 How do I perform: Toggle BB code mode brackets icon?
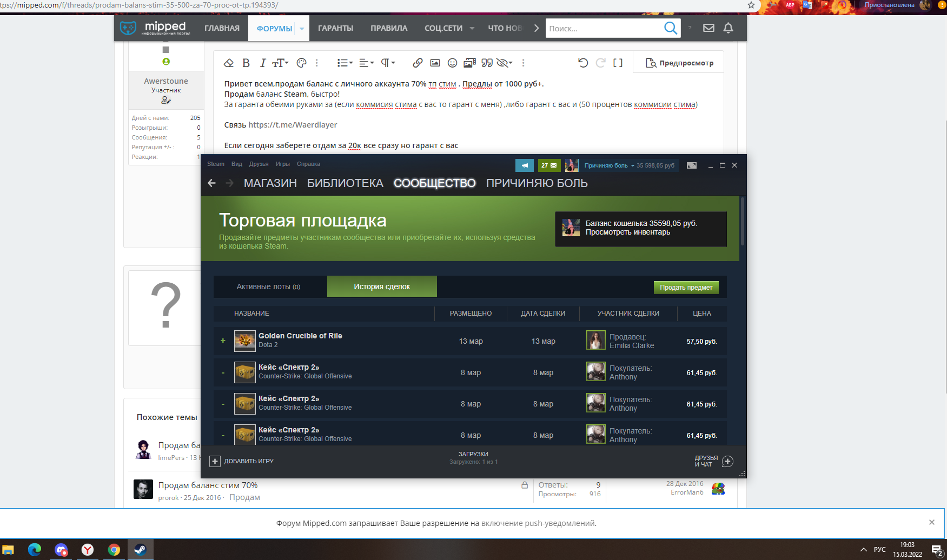[618, 63]
